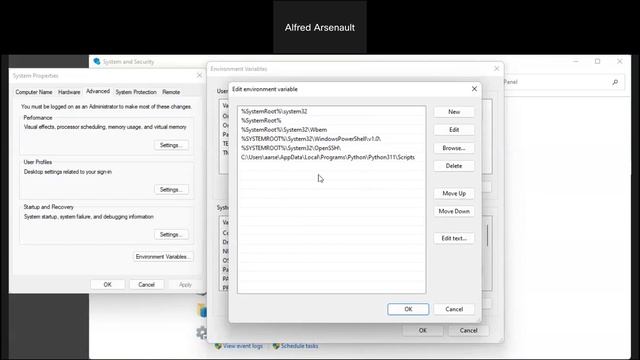Delete the selected path entry

pos(454,166)
